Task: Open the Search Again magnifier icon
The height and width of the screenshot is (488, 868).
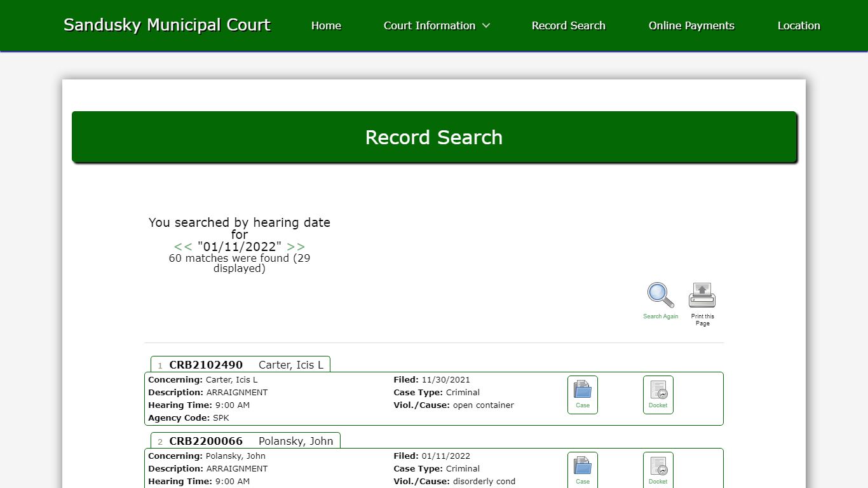Action: pyautogui.click(x=660, y=295)
